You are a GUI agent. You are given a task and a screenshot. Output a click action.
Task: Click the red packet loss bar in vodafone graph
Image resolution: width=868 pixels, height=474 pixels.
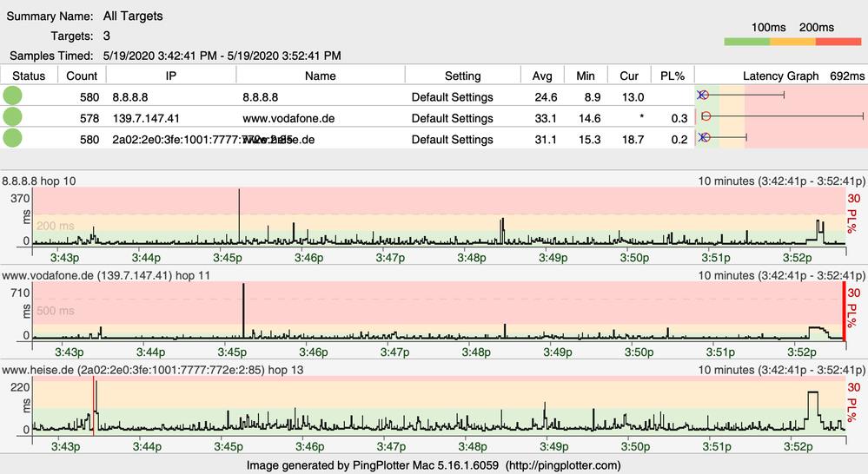click(x=845, y=311)
